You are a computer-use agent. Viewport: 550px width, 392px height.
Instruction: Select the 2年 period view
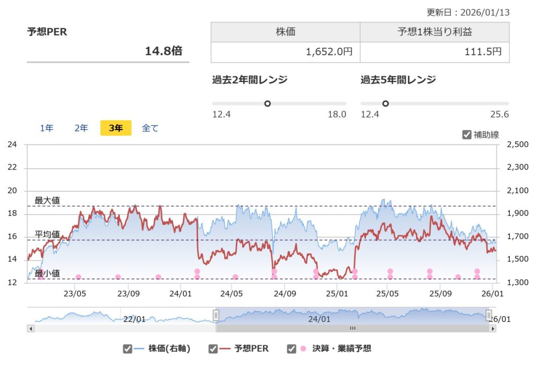(x=81, y=128)
